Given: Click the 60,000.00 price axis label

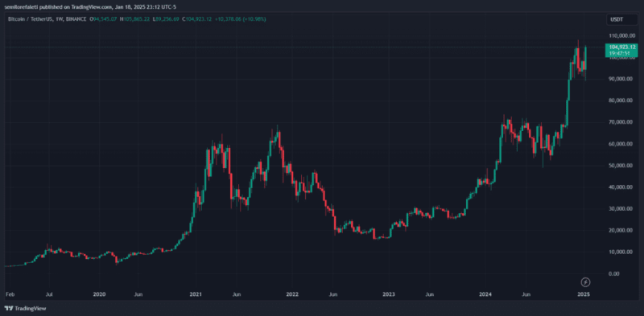Looking at the screenshot, I should click(x=621, y=144).
